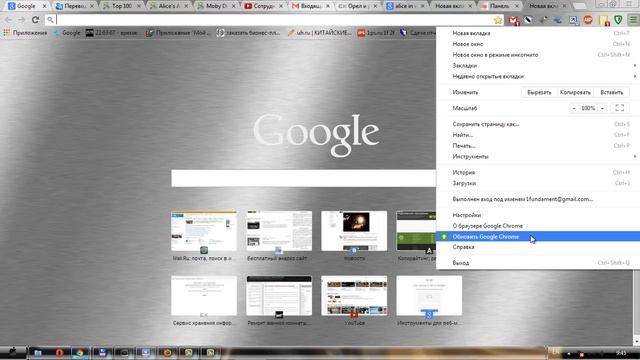Reload the current page
The height and width of the screenshot is (360, 640).
35,20
